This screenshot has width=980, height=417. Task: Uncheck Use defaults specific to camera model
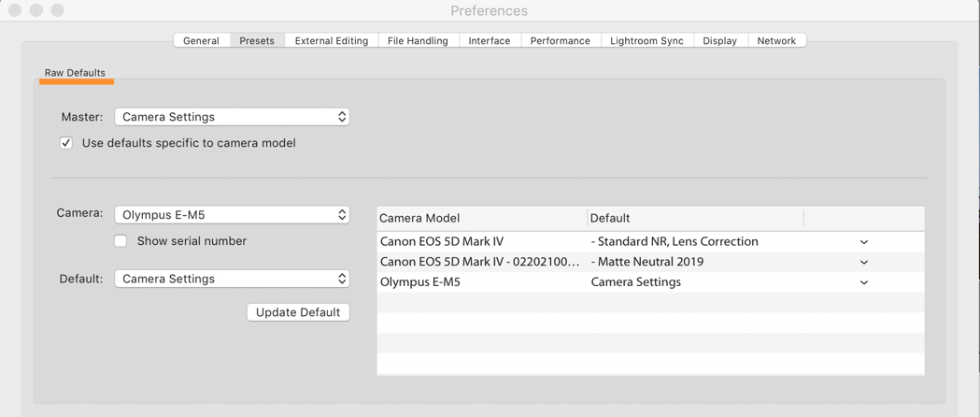click(x=66, y=143)
